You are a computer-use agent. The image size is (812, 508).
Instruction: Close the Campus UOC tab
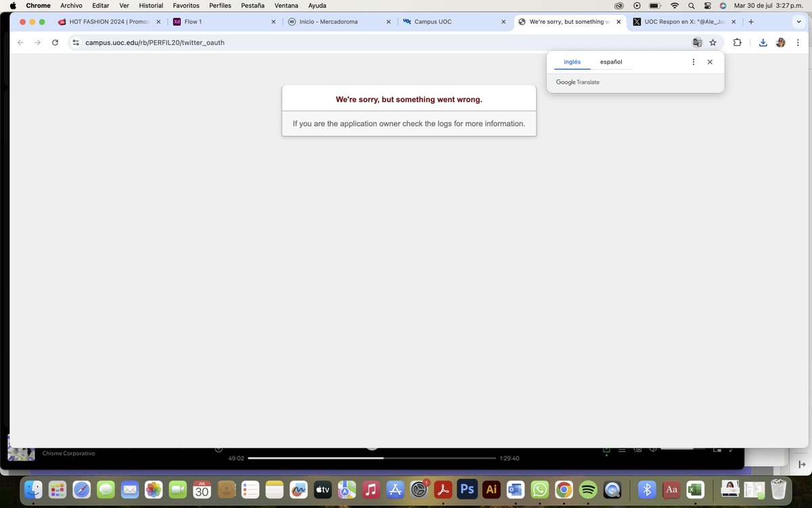click(503, 22)
